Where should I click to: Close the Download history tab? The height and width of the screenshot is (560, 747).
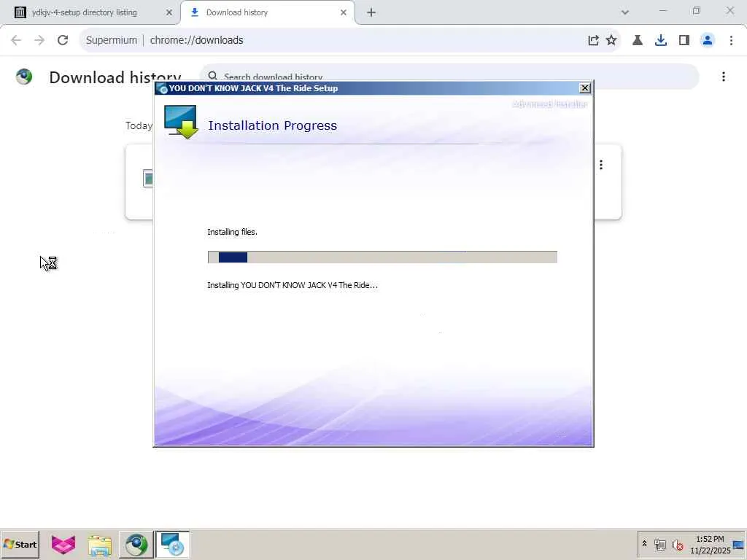tap(344, 12)
